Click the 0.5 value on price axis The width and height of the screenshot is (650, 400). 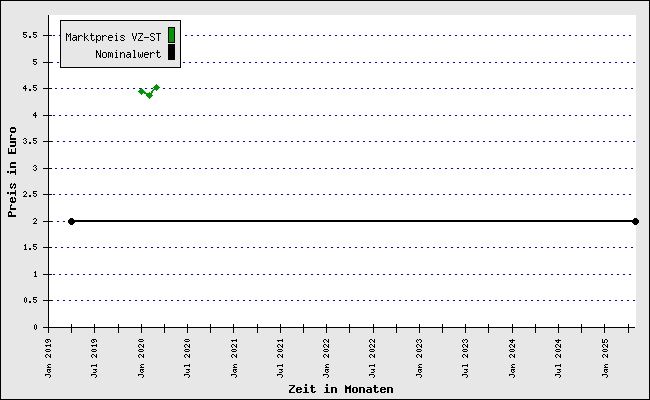[30, 301]
